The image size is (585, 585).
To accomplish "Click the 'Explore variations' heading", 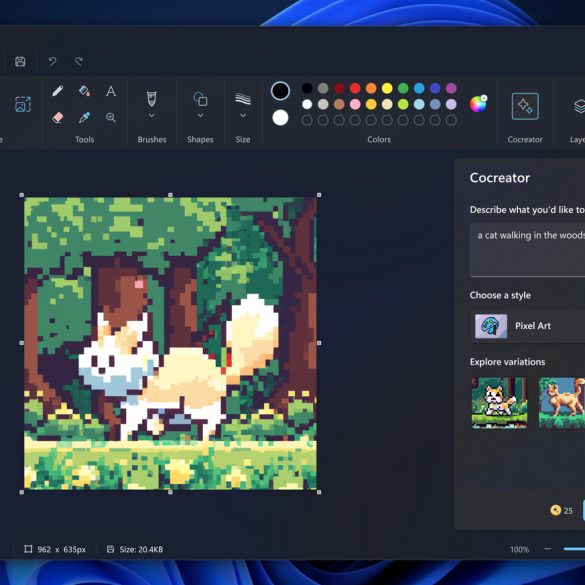I will click(x=507, y=362).
